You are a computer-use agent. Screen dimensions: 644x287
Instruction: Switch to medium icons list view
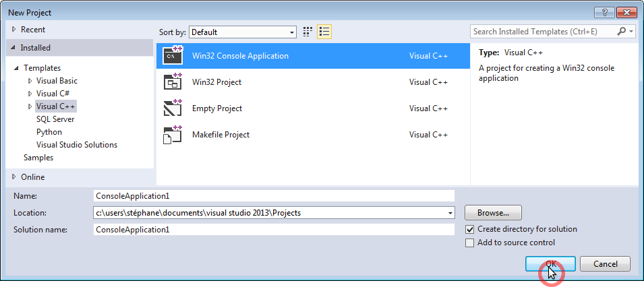point(324,32)
